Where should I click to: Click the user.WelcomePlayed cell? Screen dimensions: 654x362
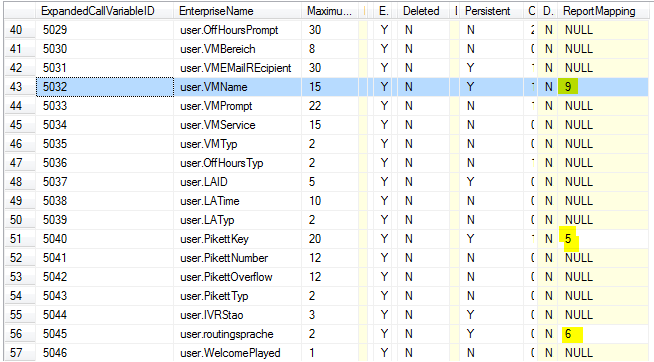pos(237,353)
